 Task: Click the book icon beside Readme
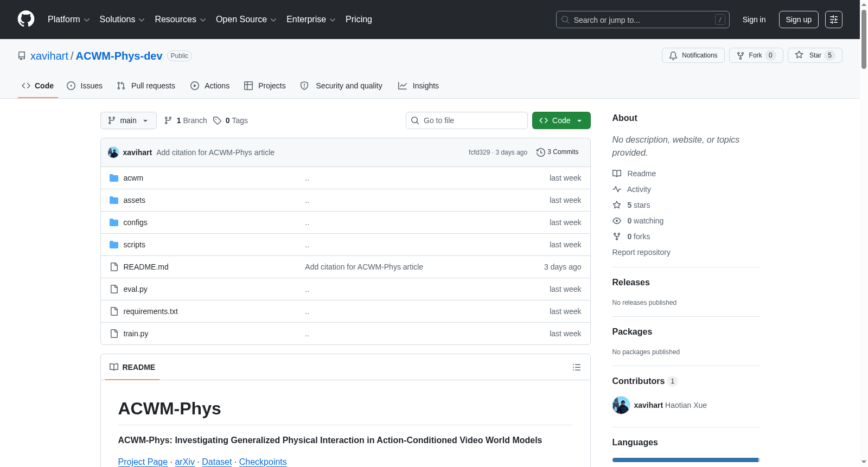pyautogui.click(x=617, y=174)
